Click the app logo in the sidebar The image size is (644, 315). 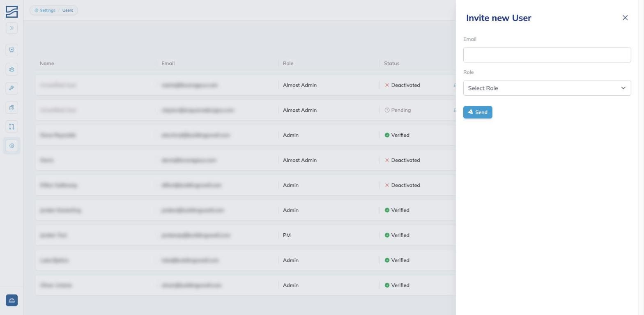point(11,12)
